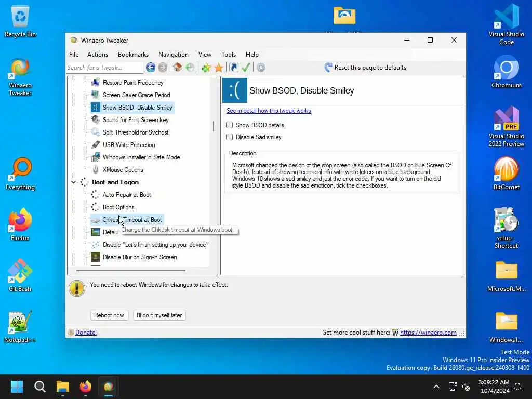
Task: Click the create shortcut toolbar icon
Action: [233, 68]
